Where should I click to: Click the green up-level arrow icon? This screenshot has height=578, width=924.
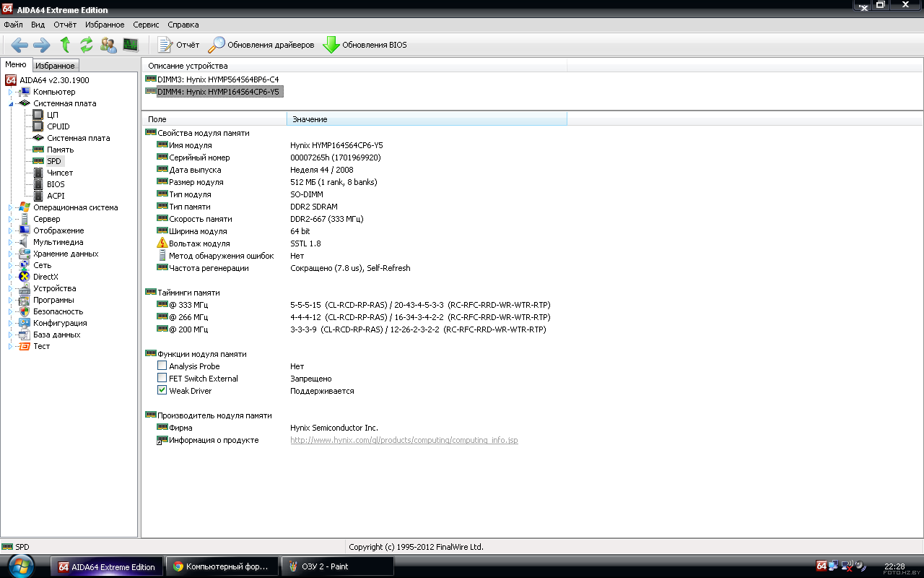tap(65, 45)
